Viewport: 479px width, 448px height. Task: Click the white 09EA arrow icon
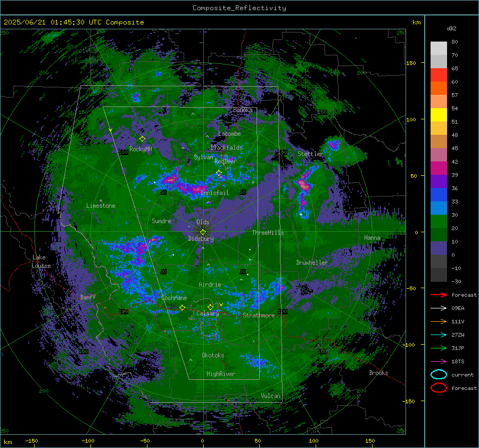pos(439,308)
